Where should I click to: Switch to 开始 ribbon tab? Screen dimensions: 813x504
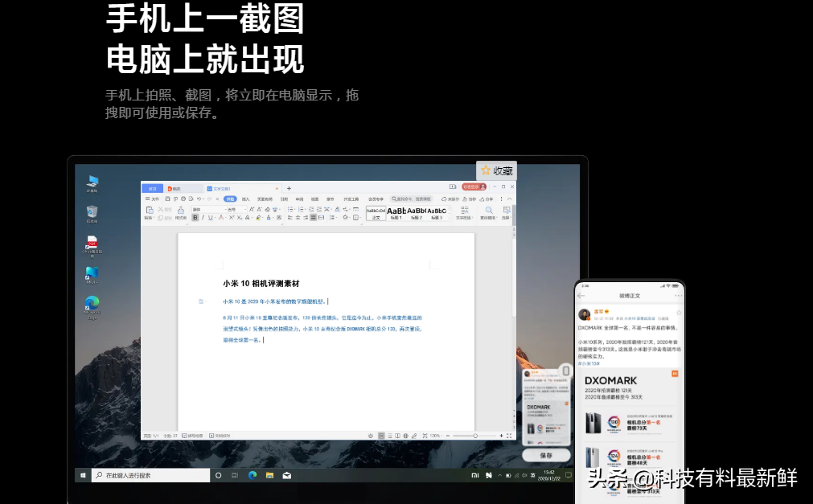click(x=230, y=199)
